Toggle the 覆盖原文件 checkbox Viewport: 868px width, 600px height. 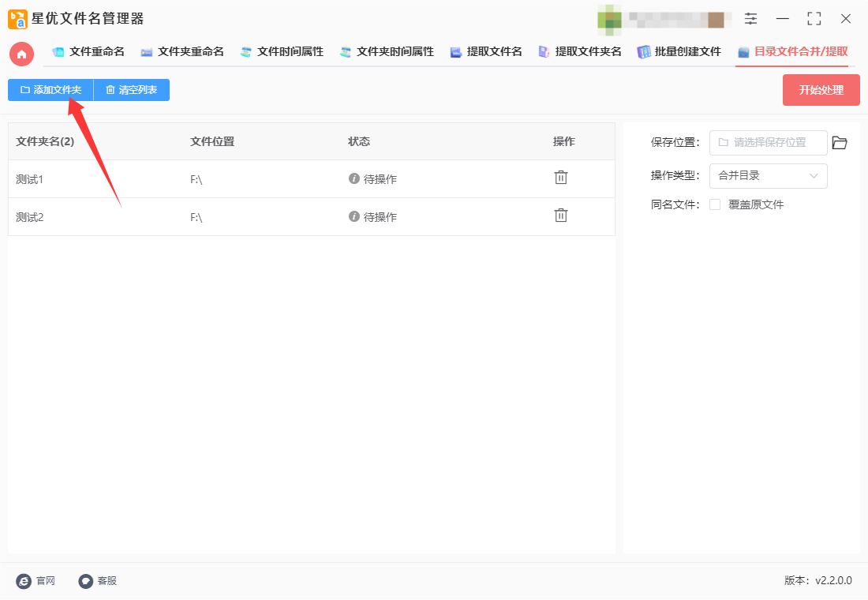pos(715,204)
